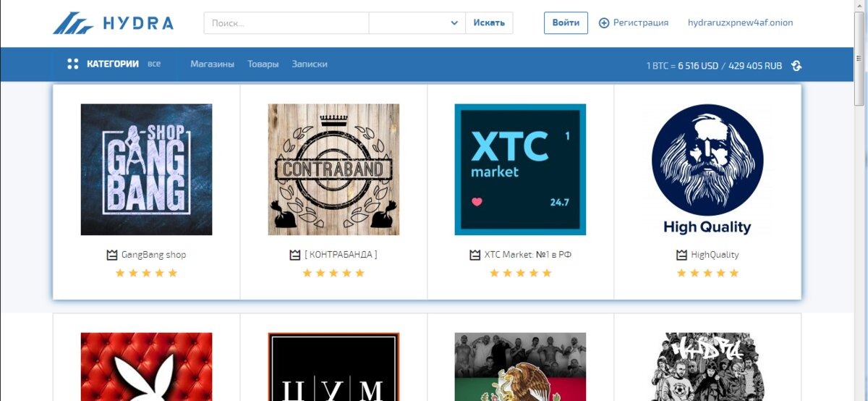Click the exchange rate refresh icon
This screenshot has width=868, height=401.
796,65
